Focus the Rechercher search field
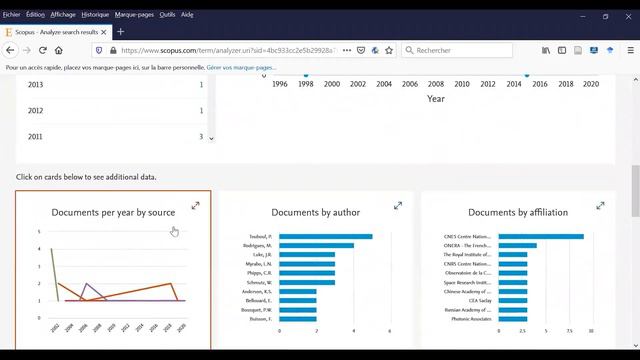 (457, 50)
